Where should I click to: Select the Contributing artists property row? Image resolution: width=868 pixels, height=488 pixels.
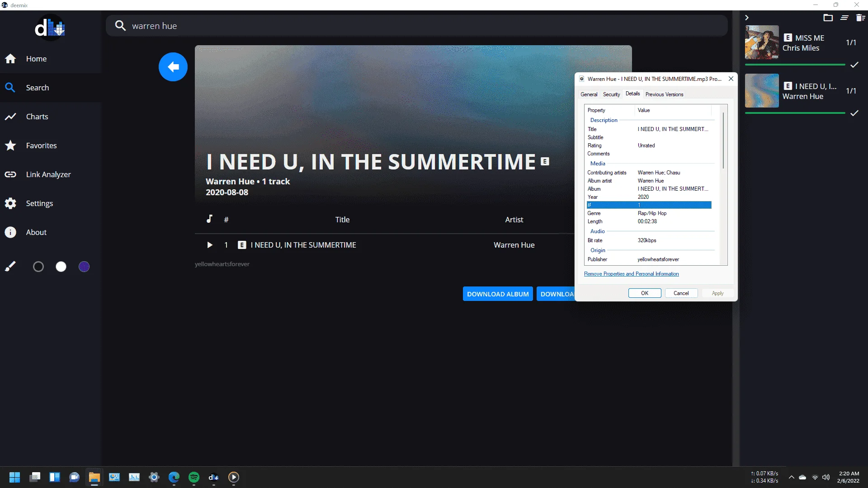[x=649, y=173]
